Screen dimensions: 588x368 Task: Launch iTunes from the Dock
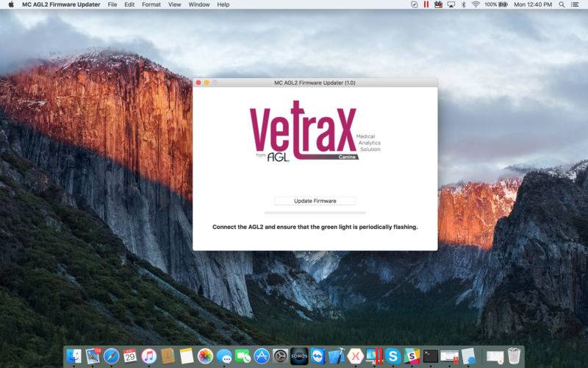(149, 355)
